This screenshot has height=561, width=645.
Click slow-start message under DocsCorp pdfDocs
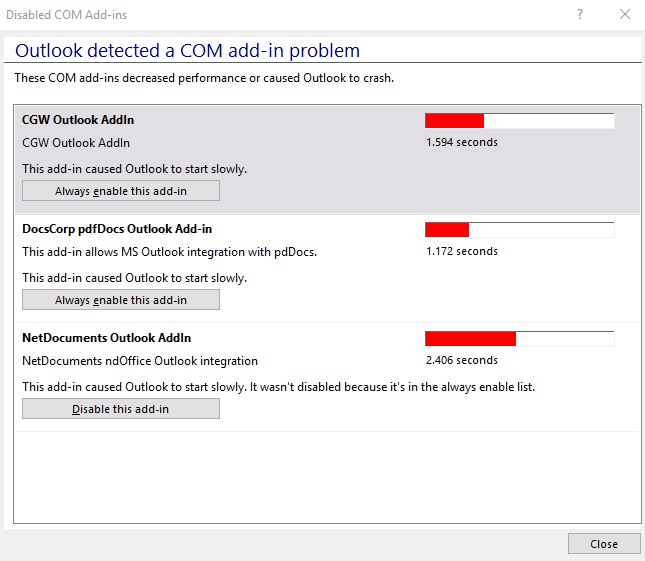(x=135, y=278)
